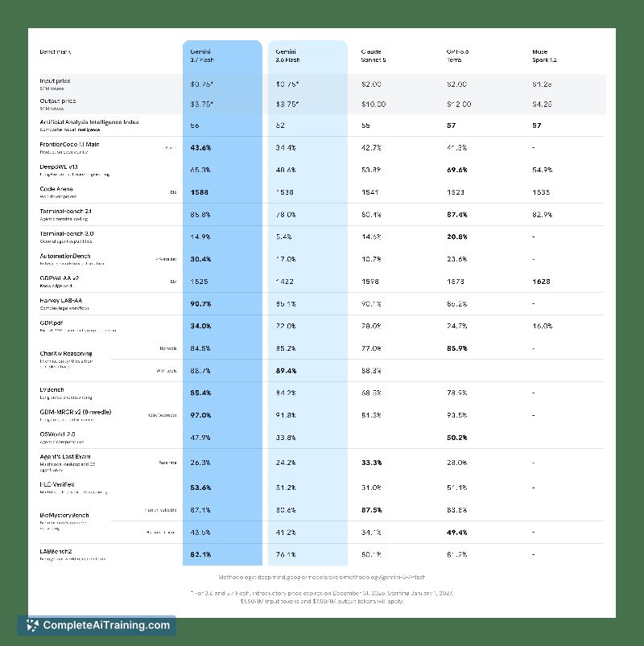Click the "Claude Sonnet 5" column header
The height and width of the screenshot is (646, 644).
(x=374, y=56)
